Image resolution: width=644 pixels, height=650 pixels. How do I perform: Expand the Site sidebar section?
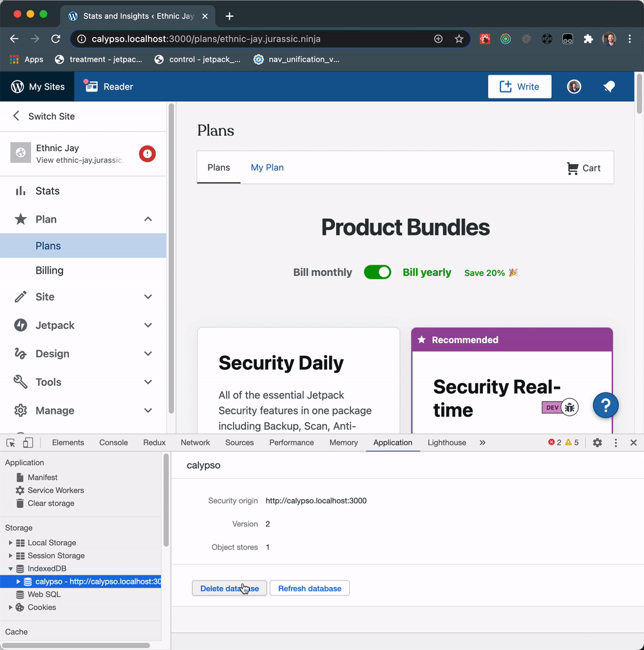(x=147, y=297)
